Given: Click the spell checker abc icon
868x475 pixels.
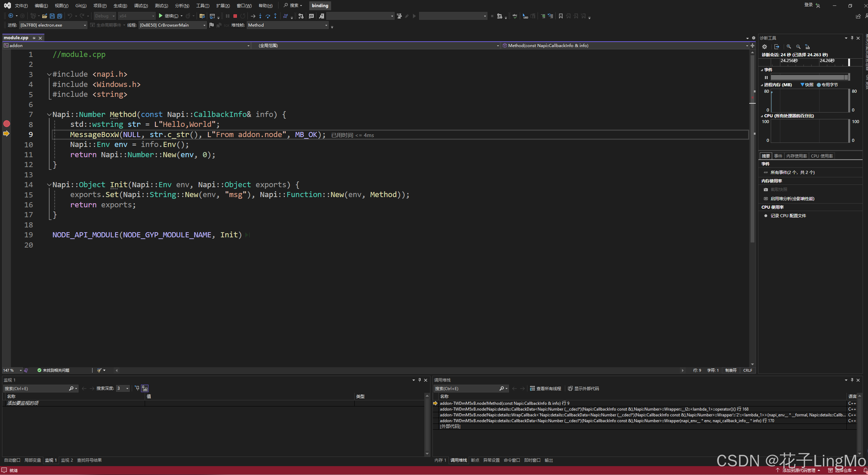Looking at the screenshot, I should coord(515,16).
